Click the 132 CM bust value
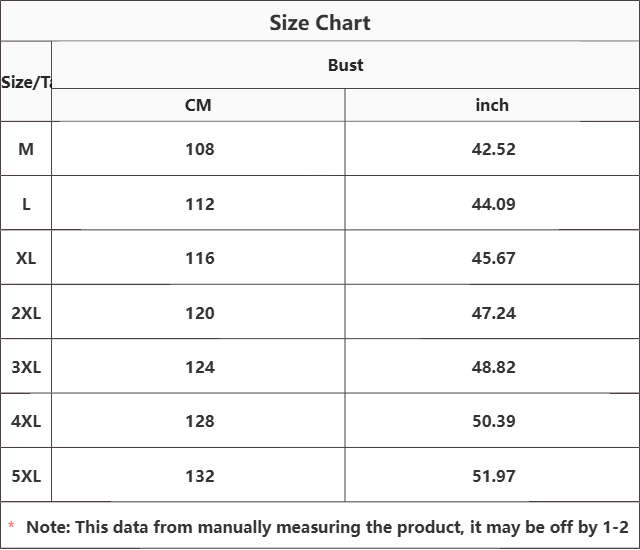This screenshot has height=550, width=640. pos(199,476)
